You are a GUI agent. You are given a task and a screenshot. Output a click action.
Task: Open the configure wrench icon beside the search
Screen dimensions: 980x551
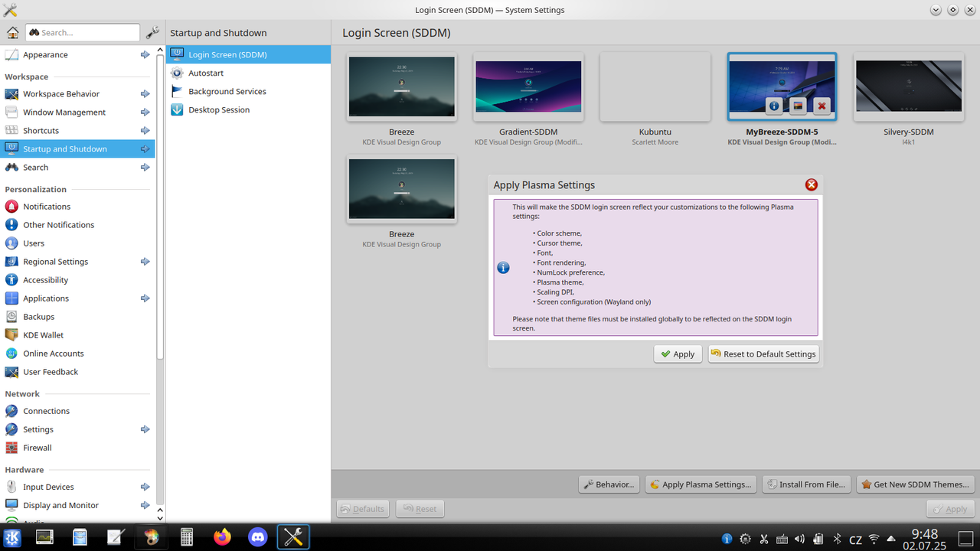pyautogui.click(x=153, y=32)
